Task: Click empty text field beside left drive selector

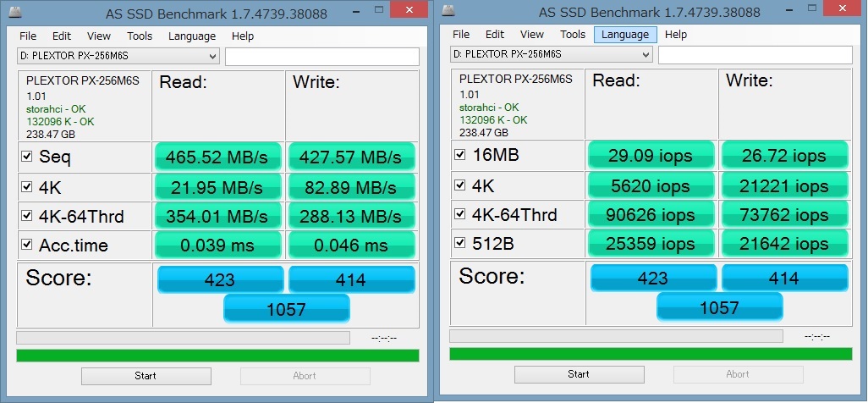Action: (322, 57)
